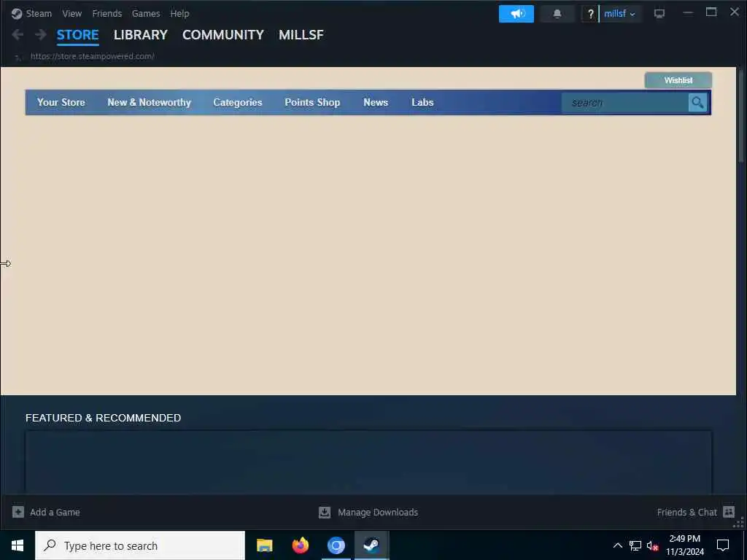Viewport: 747px width, 560px height.
Task: Open File Explorer from the taskbar
Action: [x=264, y=545]
